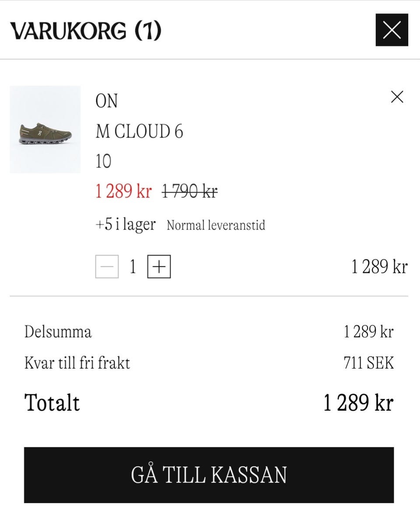420x510 pixels.
Task: Click the quantity value between the steppers
Action: pos(133,267)
